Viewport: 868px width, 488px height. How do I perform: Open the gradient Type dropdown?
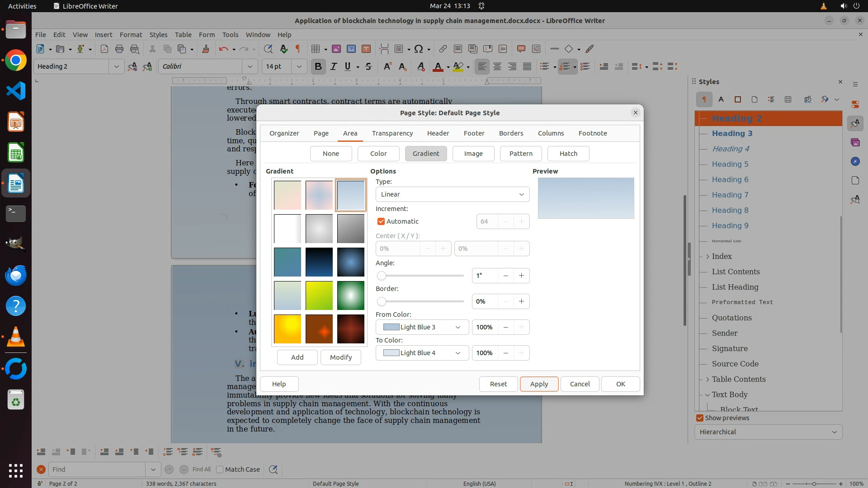pyautogui.click(x=452, y=194)
